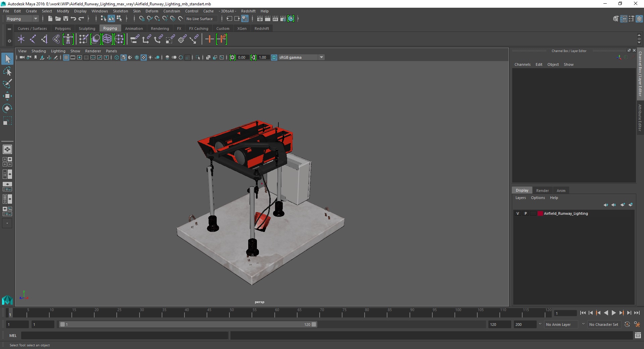Open the Layers menu in Layer Editor
The image size is (644, 349).
(521, 198)
